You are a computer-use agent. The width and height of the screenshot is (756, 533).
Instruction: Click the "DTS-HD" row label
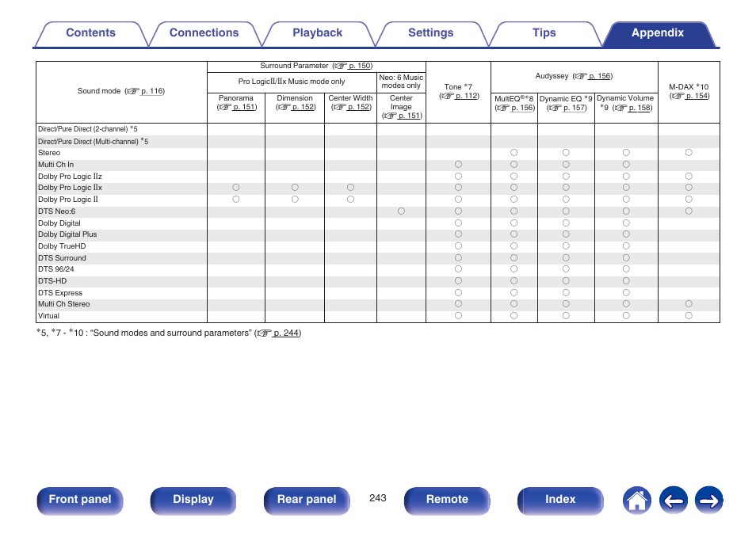tap(52, 281)
